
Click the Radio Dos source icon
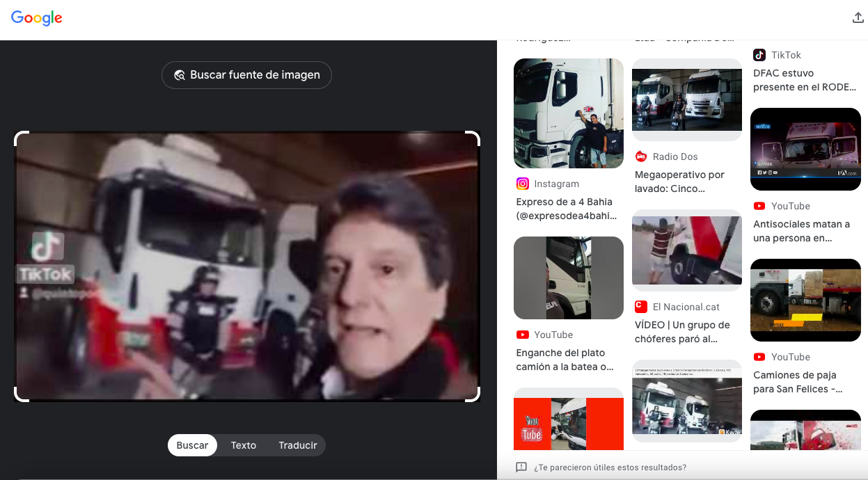point(641,157)
